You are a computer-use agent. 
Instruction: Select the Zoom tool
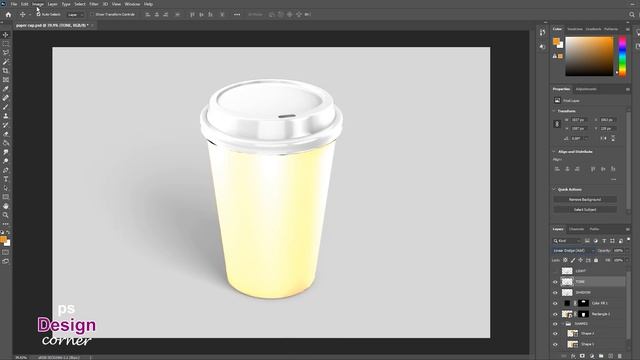click(6, 215)
